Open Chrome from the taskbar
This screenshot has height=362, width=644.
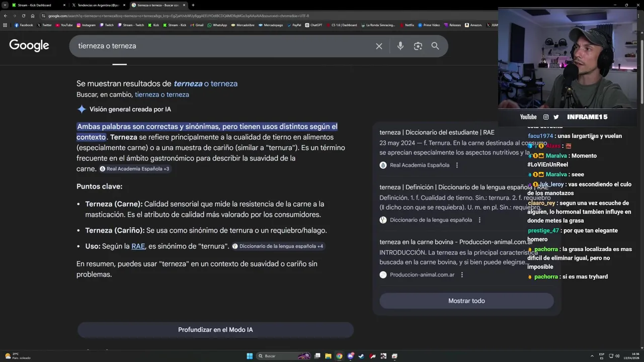tap(339, 356)
